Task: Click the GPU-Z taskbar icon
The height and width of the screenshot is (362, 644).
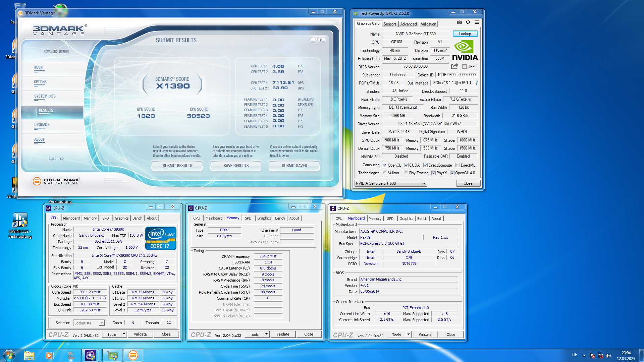Action: 112,355
